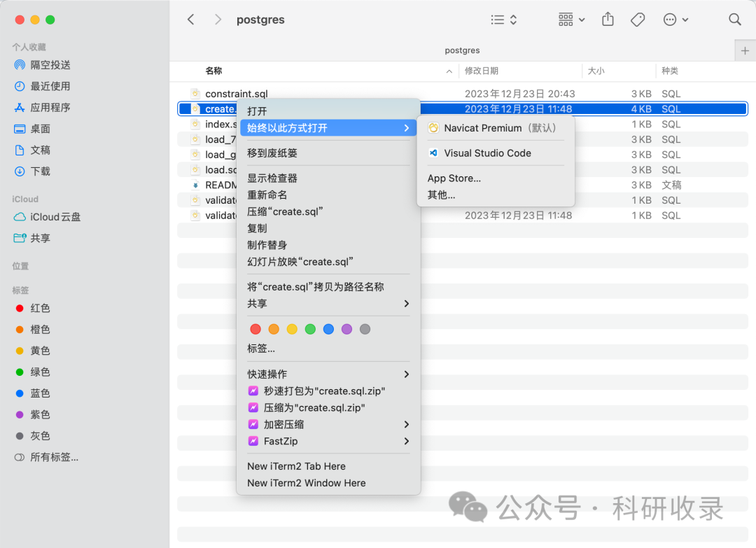Open Search with the magnifier icon

coord(735,20)
